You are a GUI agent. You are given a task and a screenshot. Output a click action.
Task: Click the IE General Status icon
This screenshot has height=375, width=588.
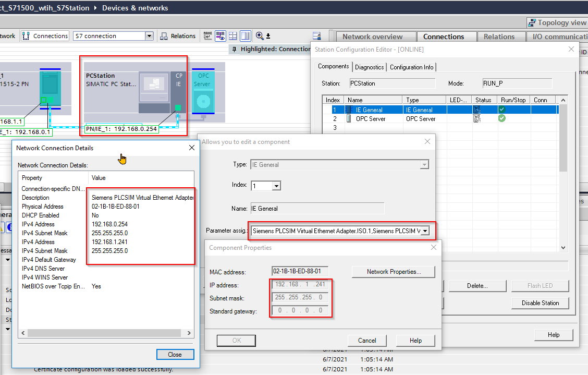[x=477, y=110]
